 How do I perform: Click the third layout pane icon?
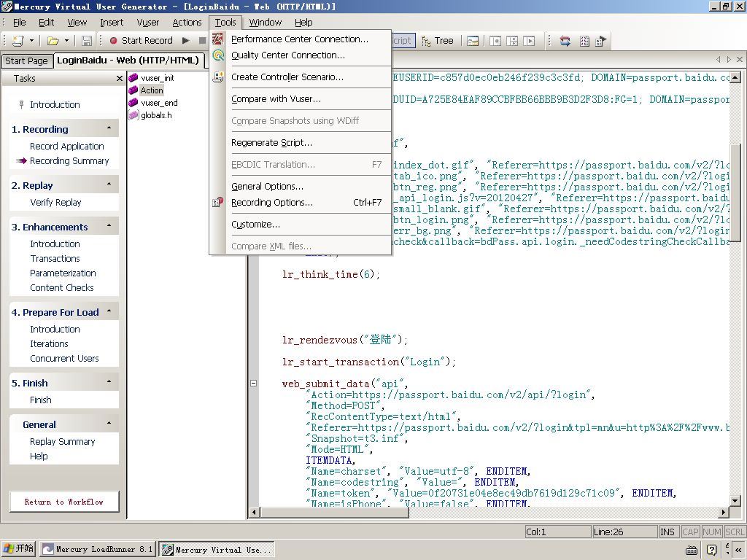tap(529, 41)
